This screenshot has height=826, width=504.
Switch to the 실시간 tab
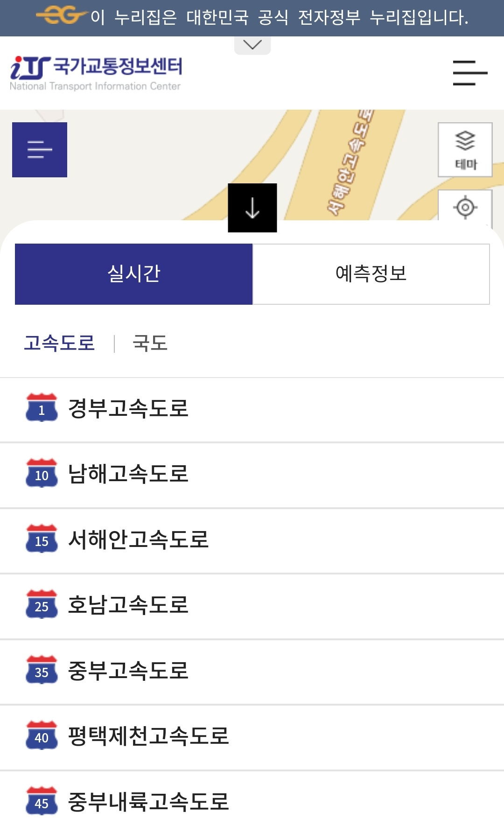tap(133, 274)
